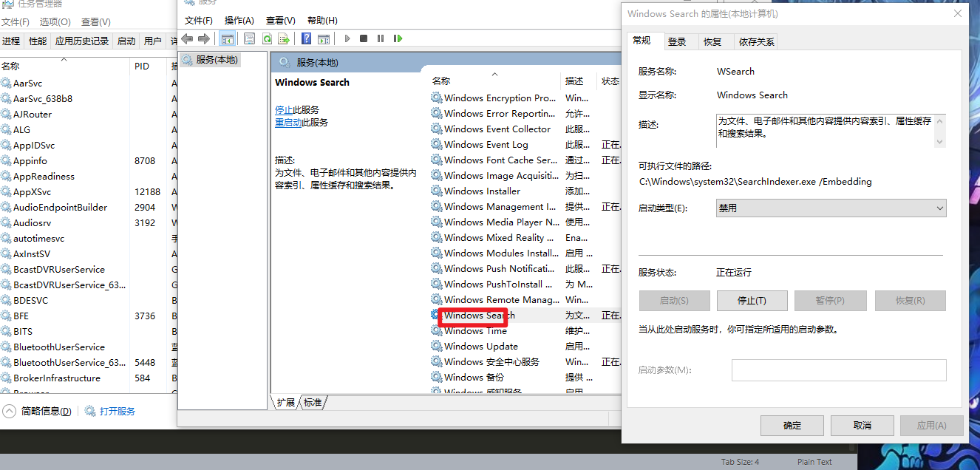The width and height of the screenshot is (980, 470).
Task: Open 选项(O) menu in Task Manager
Action: coord(55,22)
